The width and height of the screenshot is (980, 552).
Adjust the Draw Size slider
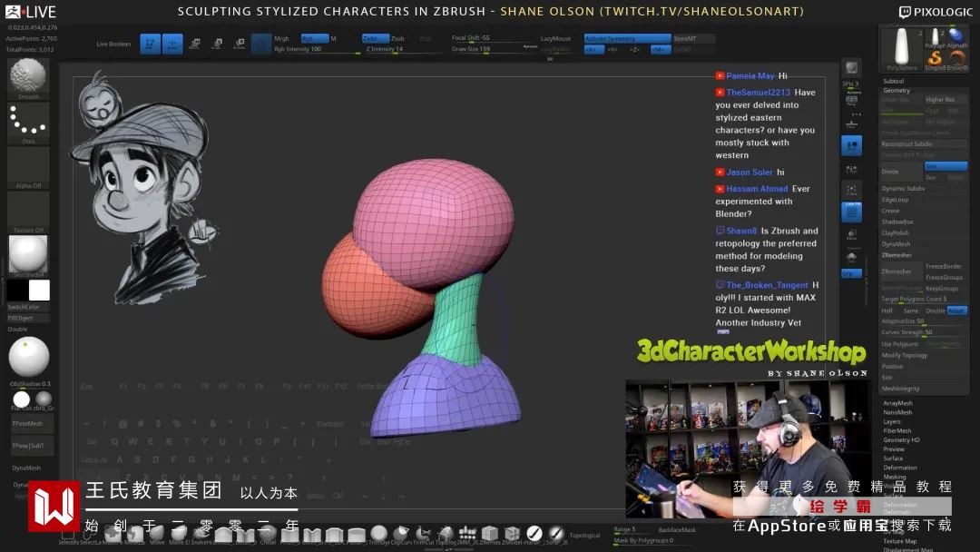pyautogui.click(x=493, y=49)
